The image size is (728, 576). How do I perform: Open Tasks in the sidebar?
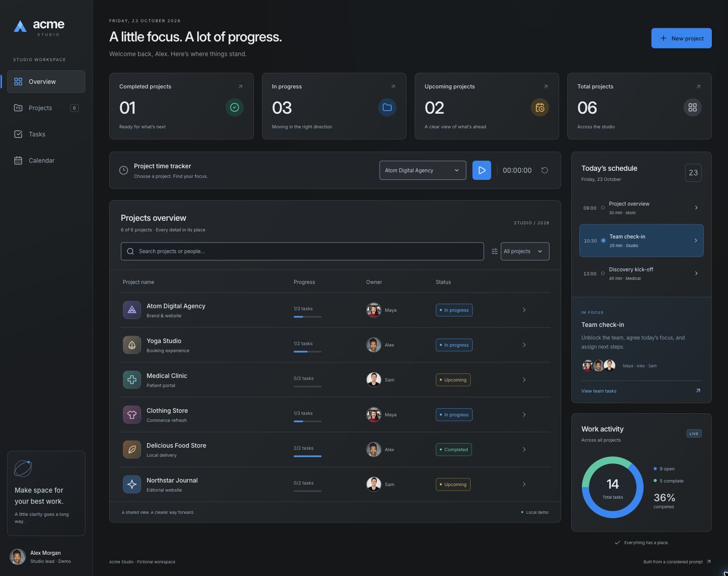tap(46, 134)
